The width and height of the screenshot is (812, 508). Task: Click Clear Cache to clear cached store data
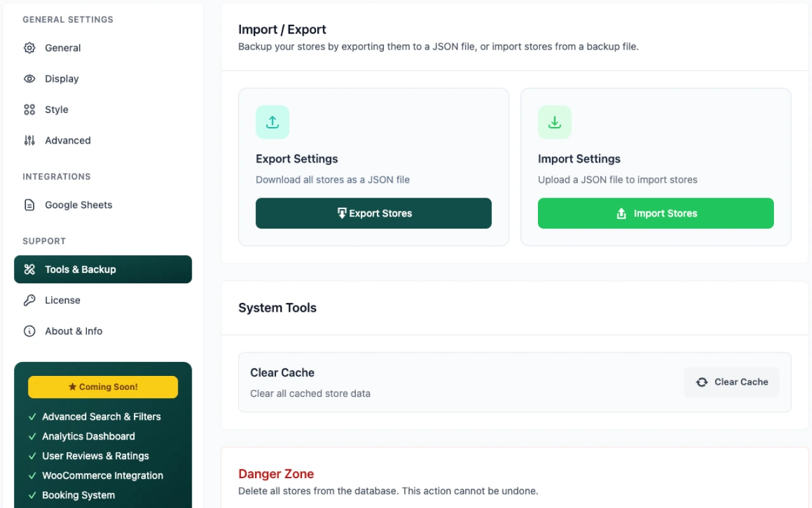tap(731, 382)
